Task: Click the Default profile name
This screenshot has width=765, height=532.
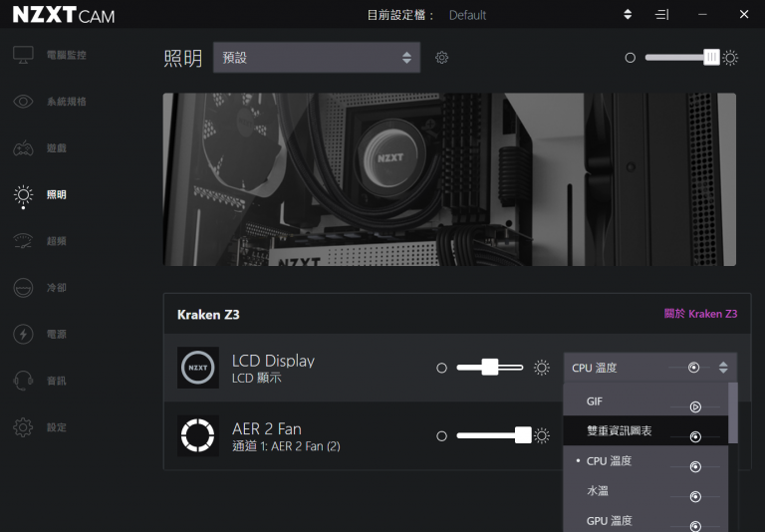Action: click(467, 15)
